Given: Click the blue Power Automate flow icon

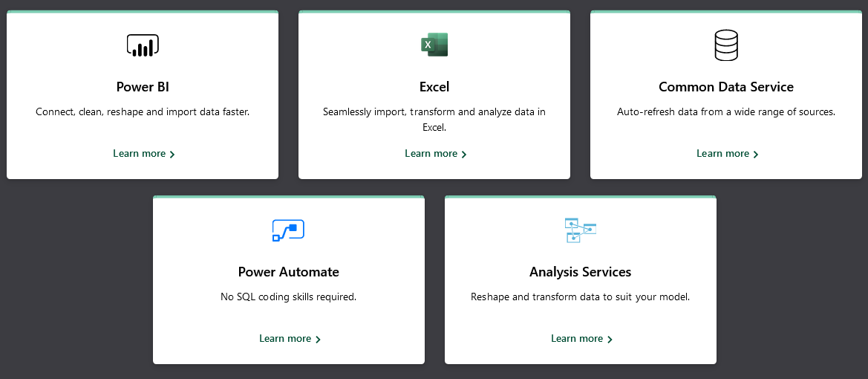Looking at the screenshot, I should tap(288, 230).
